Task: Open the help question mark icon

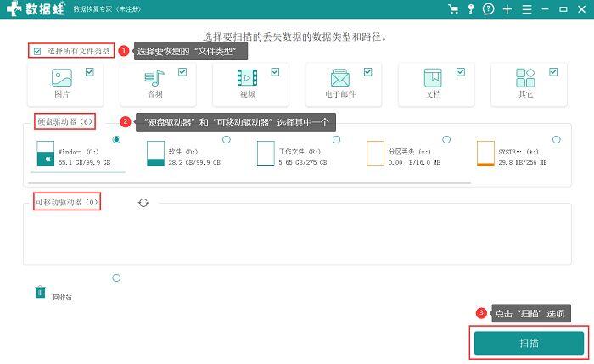Action: 488,9
